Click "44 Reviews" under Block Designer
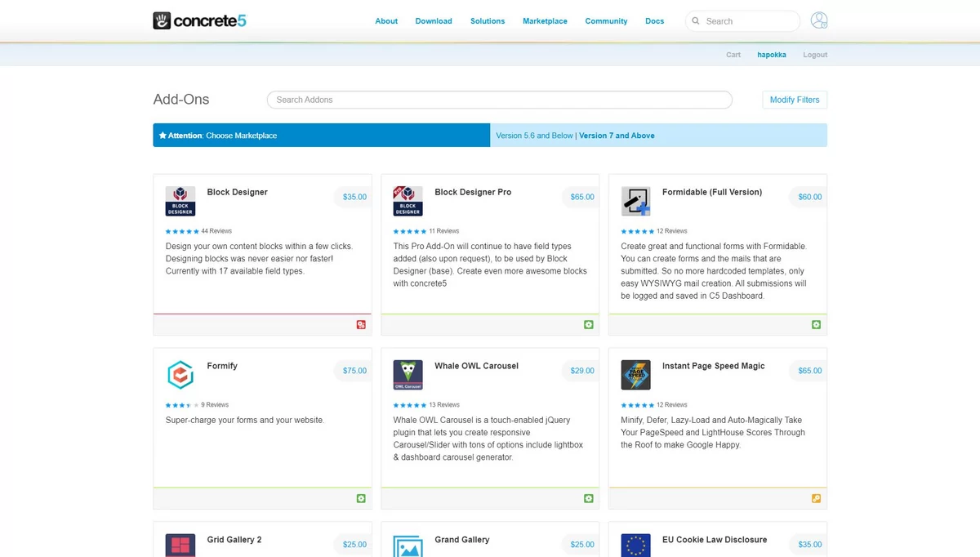The height and width of the screenshot is (557, 980). tap(216, 231)
